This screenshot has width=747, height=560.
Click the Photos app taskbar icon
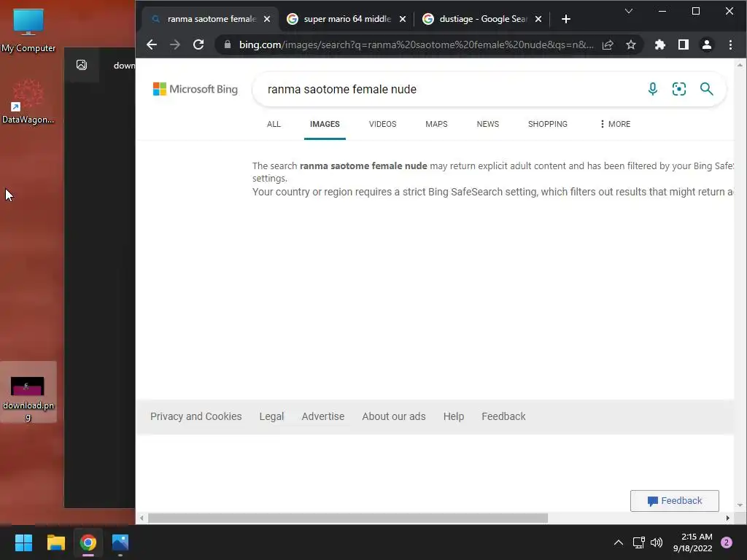(x=120, y=542)
